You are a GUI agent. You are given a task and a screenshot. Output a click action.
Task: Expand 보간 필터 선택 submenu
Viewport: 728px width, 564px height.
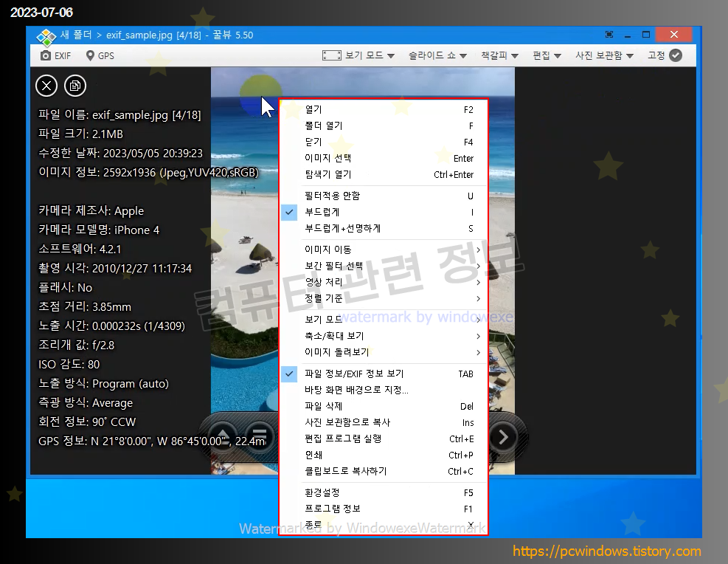click(384, 266)
